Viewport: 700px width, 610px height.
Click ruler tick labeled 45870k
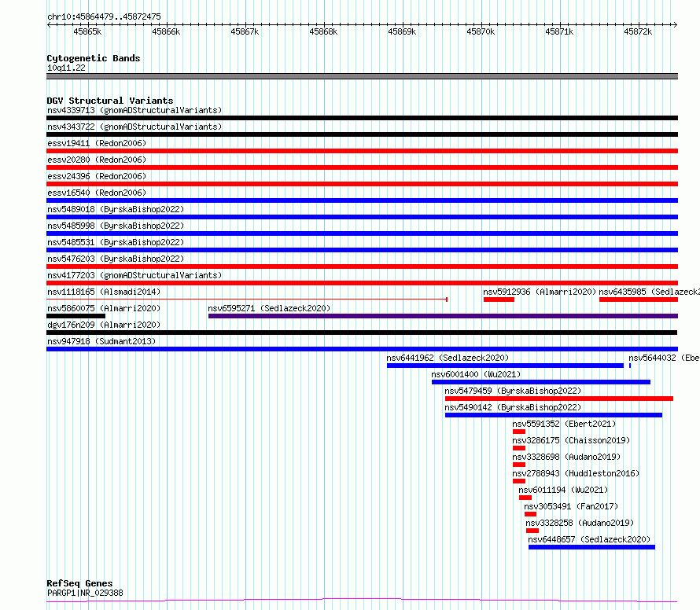[481, 31]
